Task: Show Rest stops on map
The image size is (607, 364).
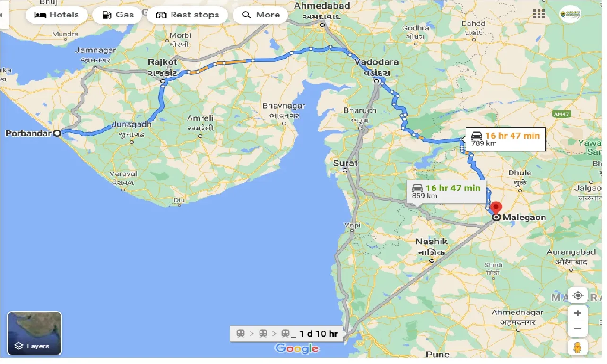Action: 188,15
